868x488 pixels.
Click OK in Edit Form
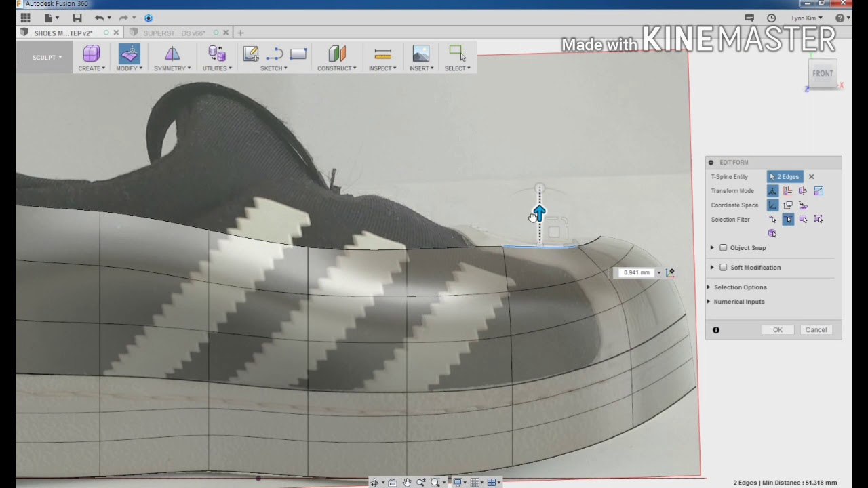tap(778, 330)
